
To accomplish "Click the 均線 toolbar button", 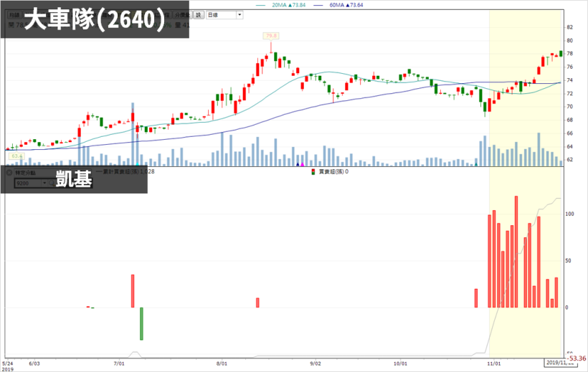I will coord(14,15).
